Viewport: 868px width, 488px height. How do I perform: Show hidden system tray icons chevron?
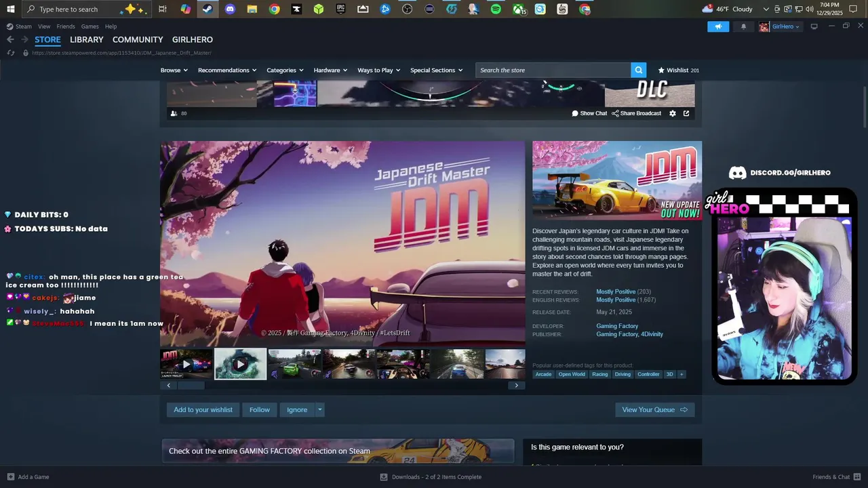coord(766,9)
